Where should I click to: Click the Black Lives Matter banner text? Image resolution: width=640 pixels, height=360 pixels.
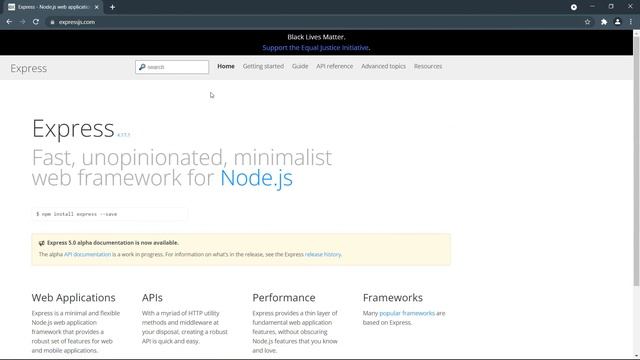click(x=316, y=37)
